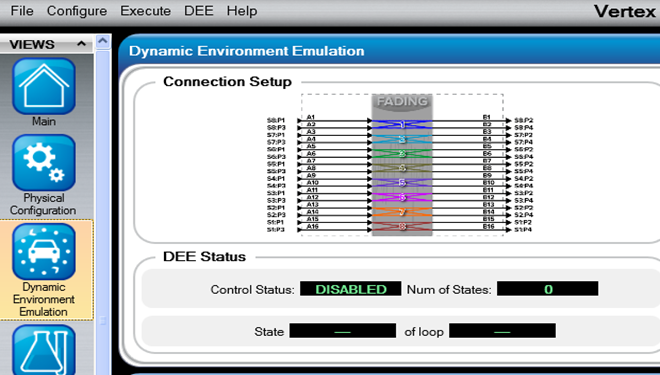Click fading channel 1 blue block
This screenshot has width=660, height=375.
tap(402, 124)
